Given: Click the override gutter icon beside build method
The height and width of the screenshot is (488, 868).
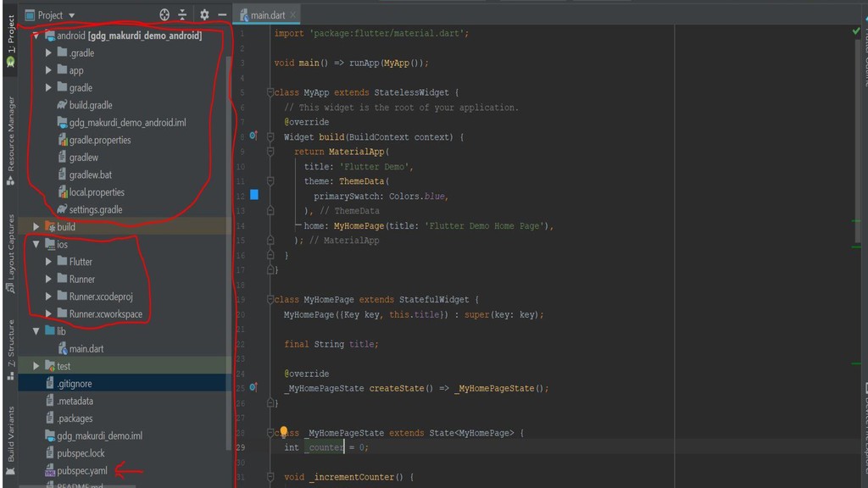Looking at the screenshot, I should [253, 136].
